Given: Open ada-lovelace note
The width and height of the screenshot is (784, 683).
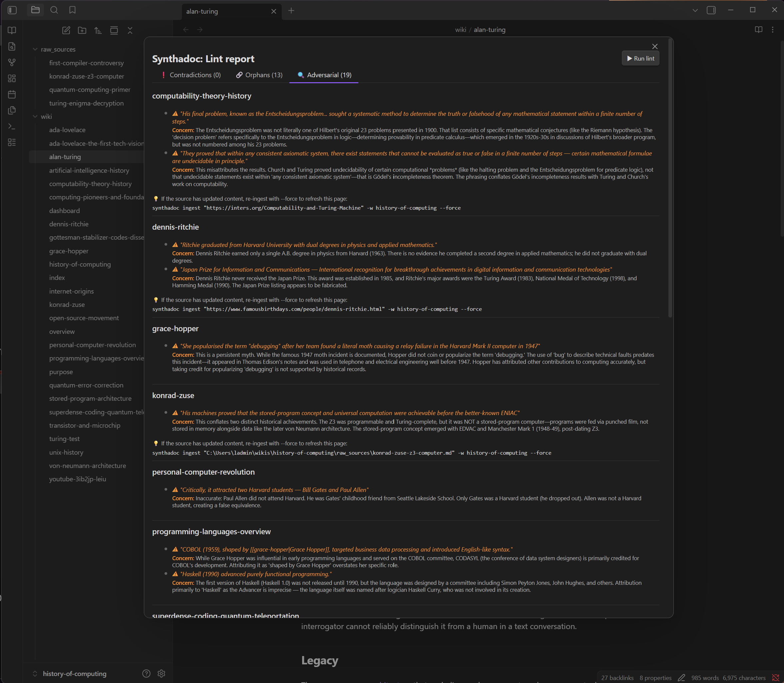Looking at the screenshot, I should [x=67, y=130].
